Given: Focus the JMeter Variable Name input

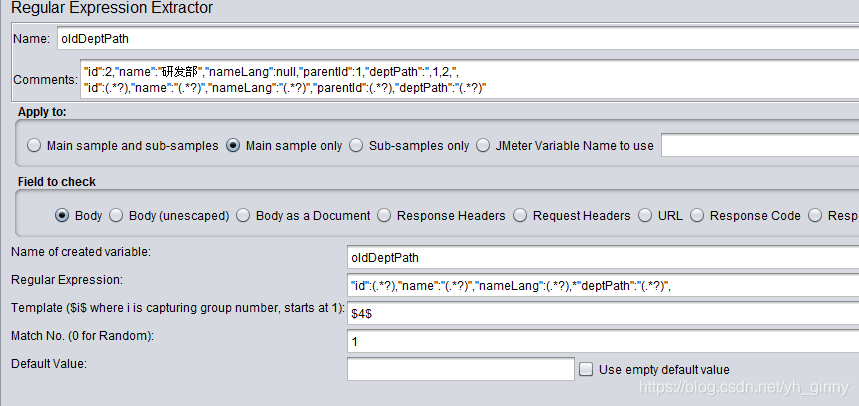Looking at the screenshot, I should [x=760, y=146].
